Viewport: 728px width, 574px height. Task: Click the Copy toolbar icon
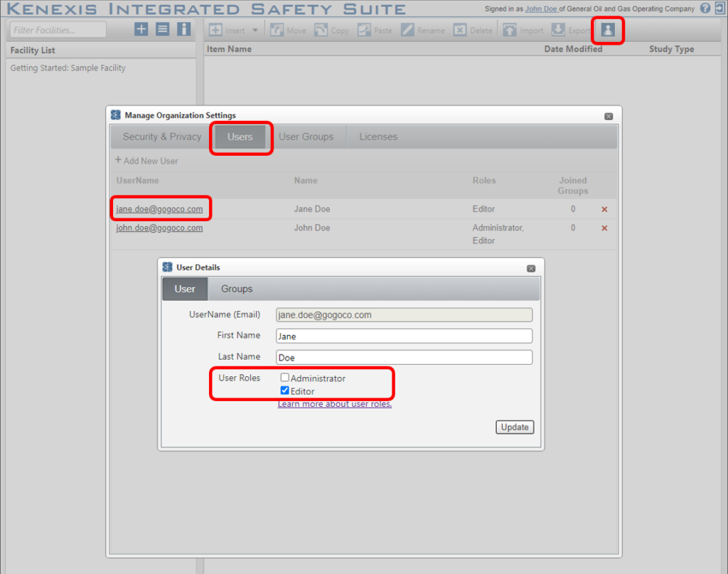[321, 30]
